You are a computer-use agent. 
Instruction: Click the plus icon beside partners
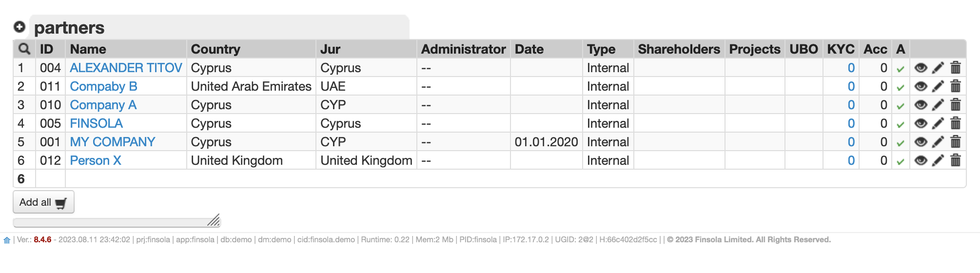(x=19, y=27)
